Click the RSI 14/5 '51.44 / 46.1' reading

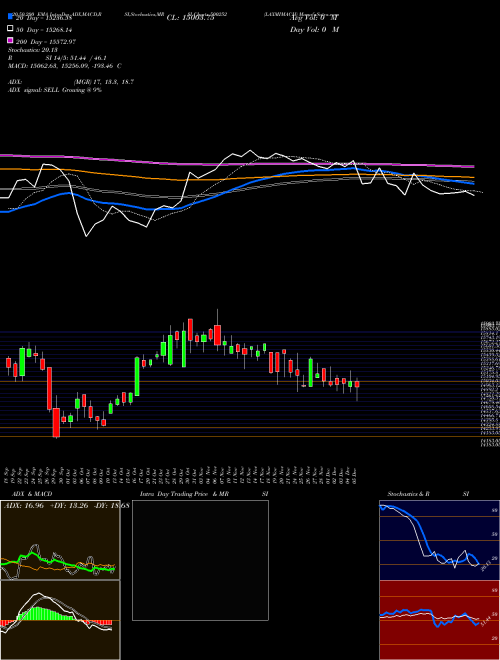(76, 58)
